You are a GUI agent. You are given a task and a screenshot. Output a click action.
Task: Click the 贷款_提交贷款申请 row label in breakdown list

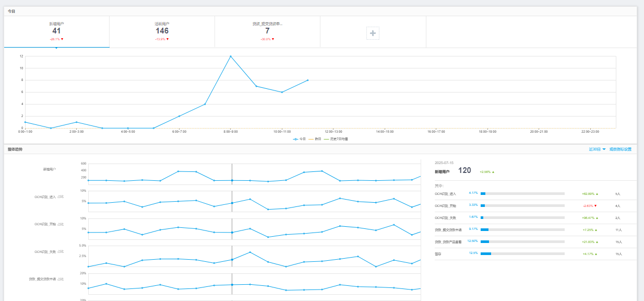448,230
